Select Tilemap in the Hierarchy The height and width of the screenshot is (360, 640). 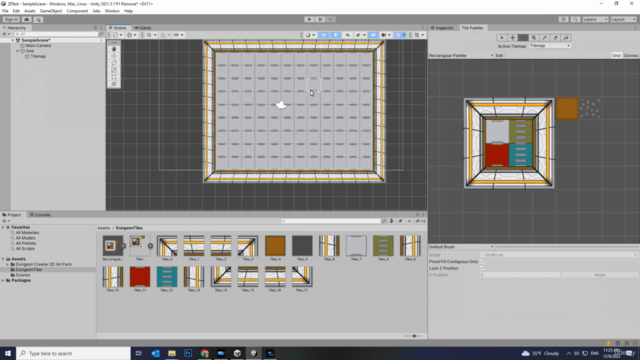pyautogui.click(x=38, y=56)
